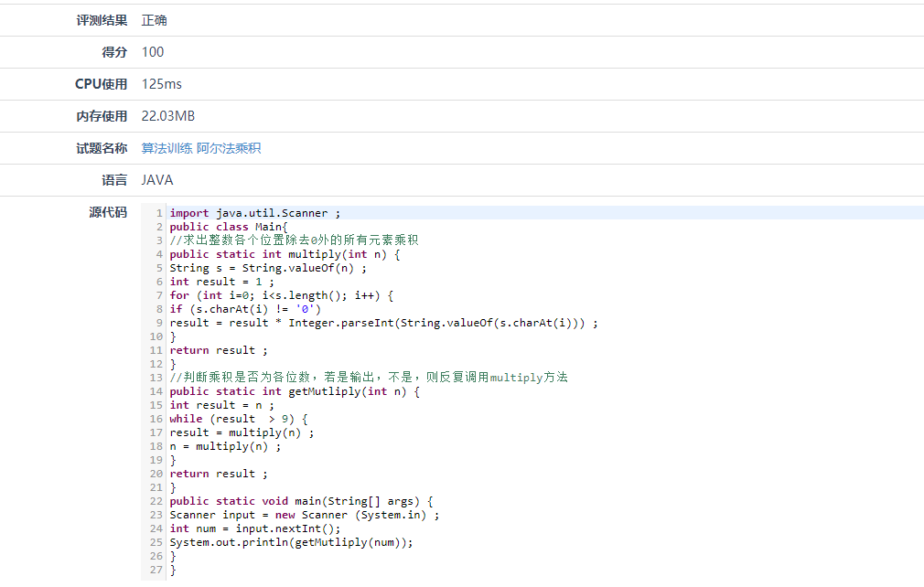Select the 正确 evaluation result text

point(155,21)
